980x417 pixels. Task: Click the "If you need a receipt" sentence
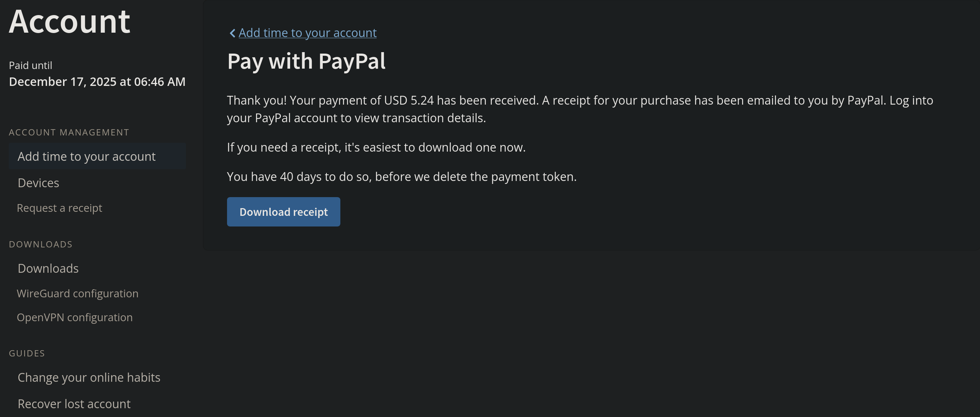[376, 147]
